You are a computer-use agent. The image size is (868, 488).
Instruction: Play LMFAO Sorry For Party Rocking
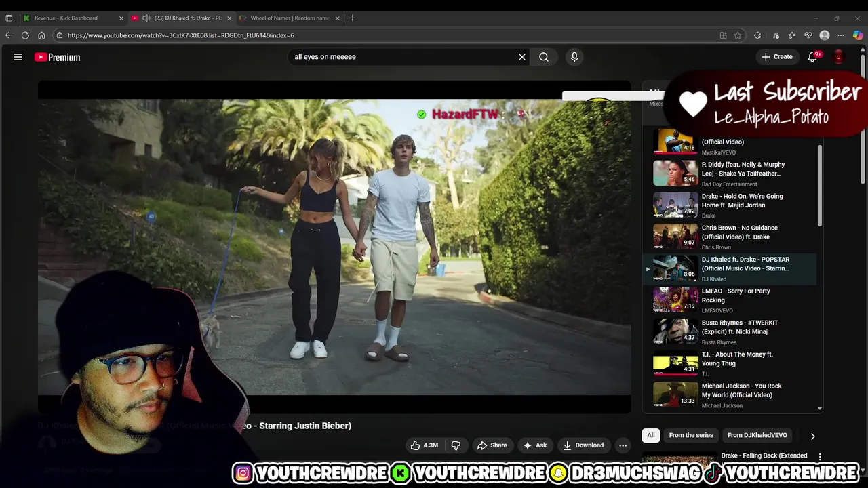click(x=675, y=300)
